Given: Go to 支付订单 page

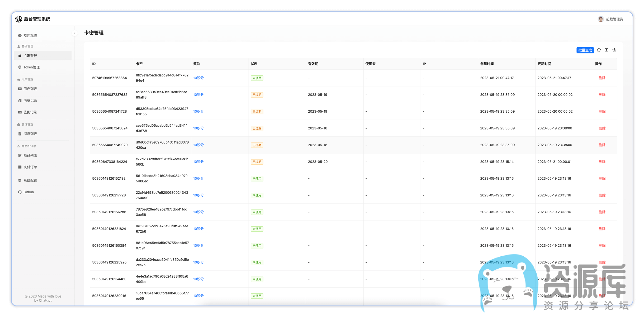Looking at the screenshot, I should 30,167.
